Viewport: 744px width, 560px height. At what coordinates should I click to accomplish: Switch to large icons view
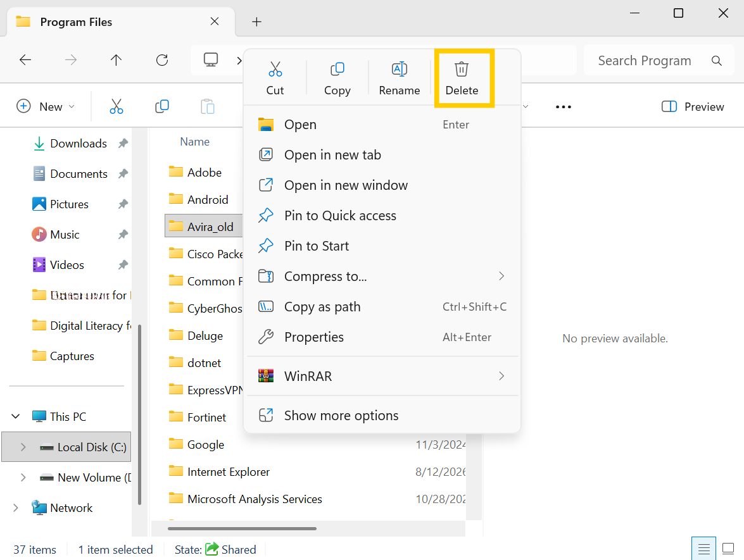point(728,549)
